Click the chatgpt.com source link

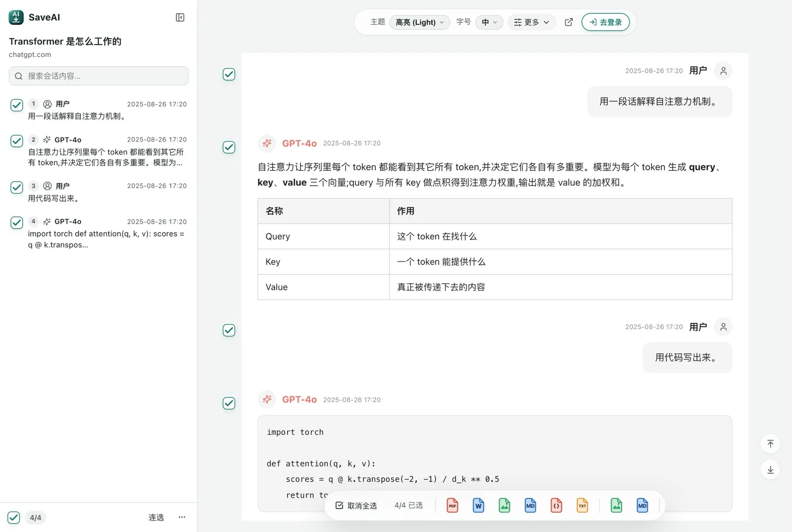(30, 54)
